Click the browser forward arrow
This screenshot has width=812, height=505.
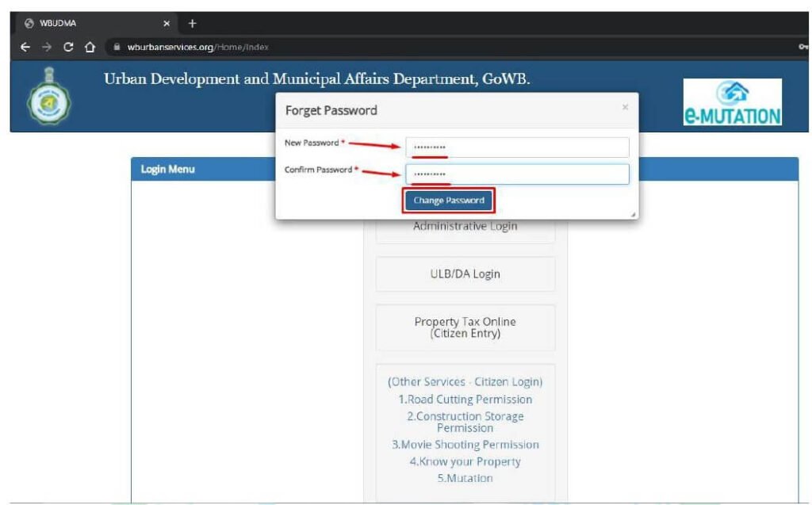pyautogui.click(x=47, y=47)
